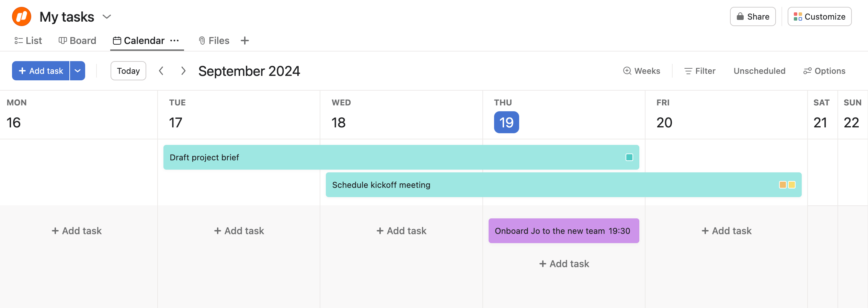The height and width of the screenshot is (308, 868).
Task: Open the Weeks zoom control
Action: [641, 71]
